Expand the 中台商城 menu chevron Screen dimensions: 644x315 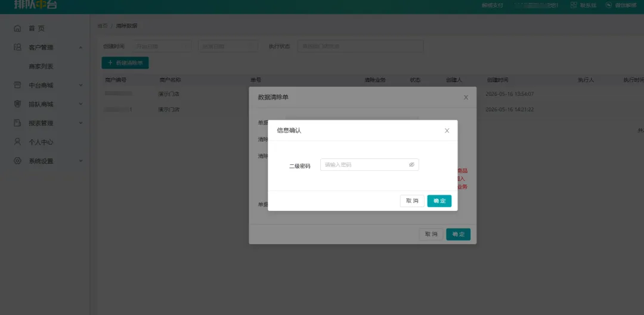click(x=80, y=85)
